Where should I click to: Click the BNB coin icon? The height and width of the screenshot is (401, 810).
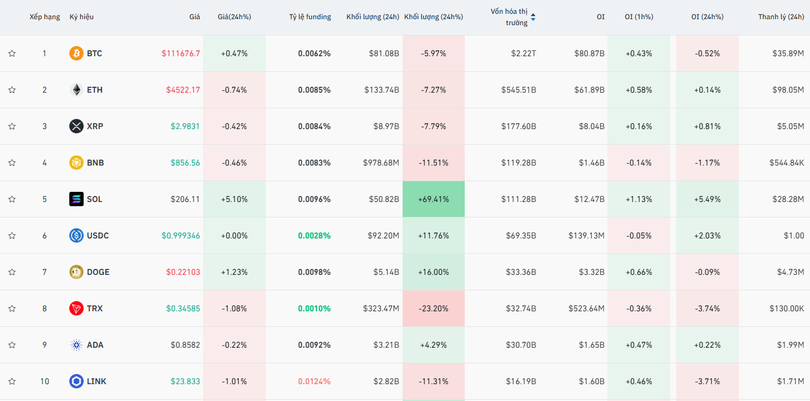[x=76, y=163]
